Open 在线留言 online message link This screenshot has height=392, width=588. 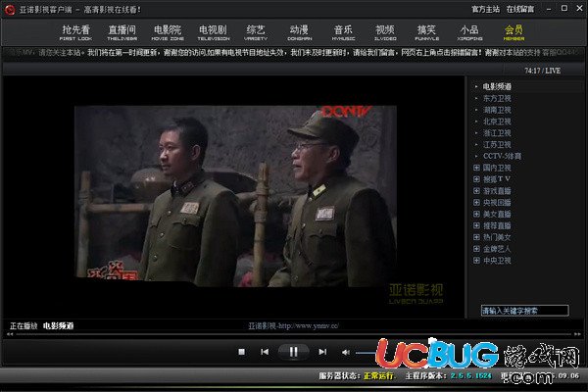tap(520, 9)
